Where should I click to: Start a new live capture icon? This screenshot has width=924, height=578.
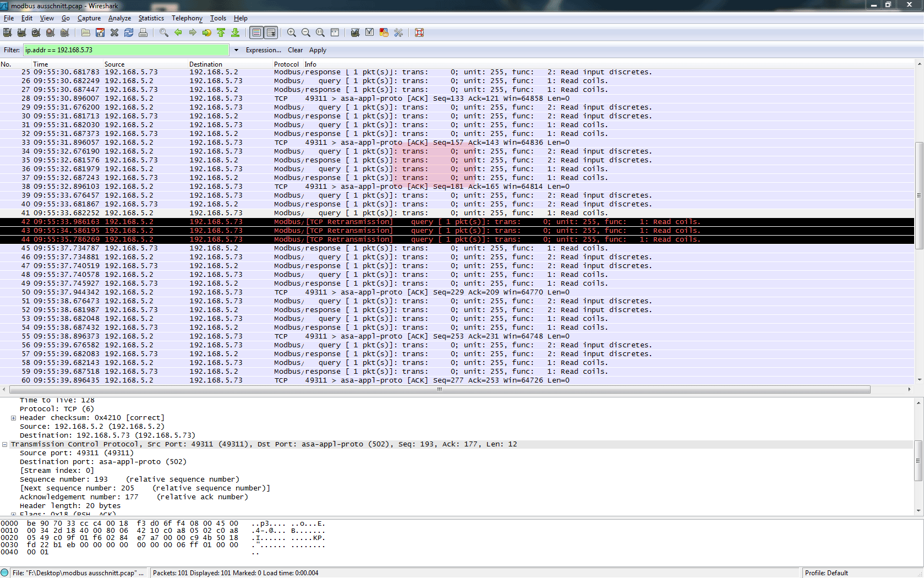coord(36,32)
